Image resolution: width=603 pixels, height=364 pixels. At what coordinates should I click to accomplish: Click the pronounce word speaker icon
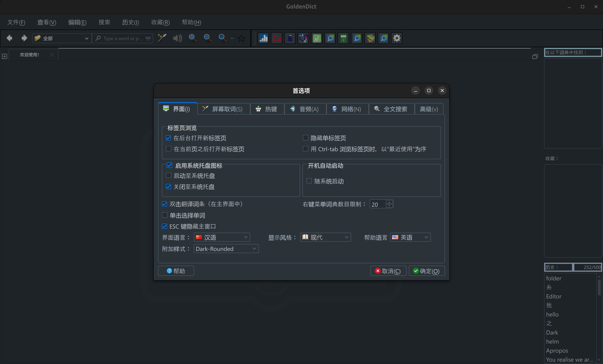click(177, 38)
